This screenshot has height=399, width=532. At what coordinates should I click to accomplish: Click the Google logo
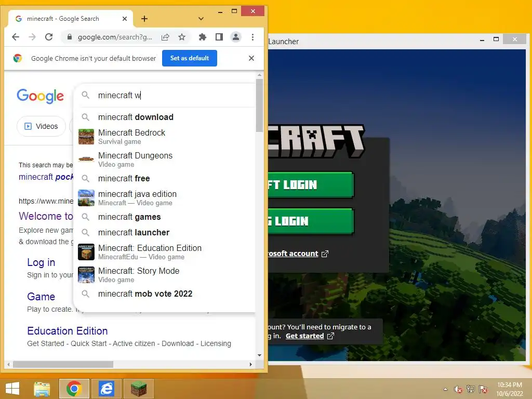pos(40,96)
